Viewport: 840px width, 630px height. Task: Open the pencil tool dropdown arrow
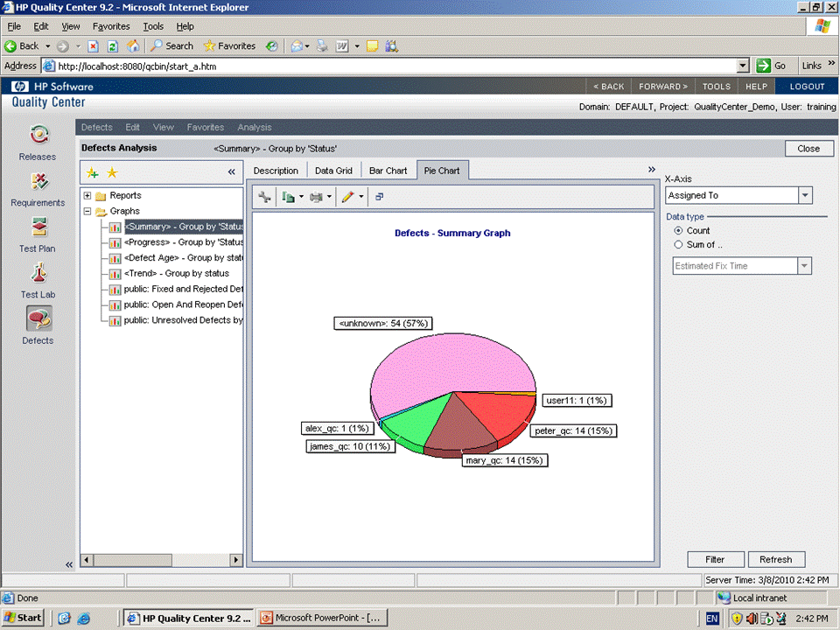point(361,197)
